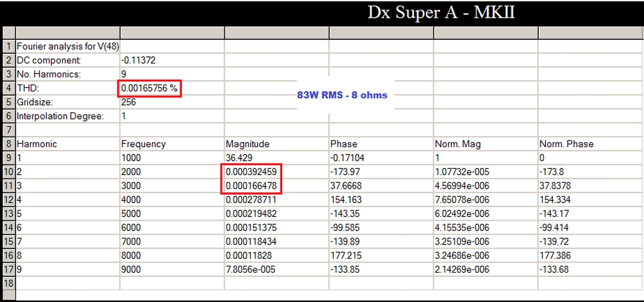The image size is (644, 302).
Task: Select fundamental magnitude cell 36.429
Action: click(x=277, y=158)
